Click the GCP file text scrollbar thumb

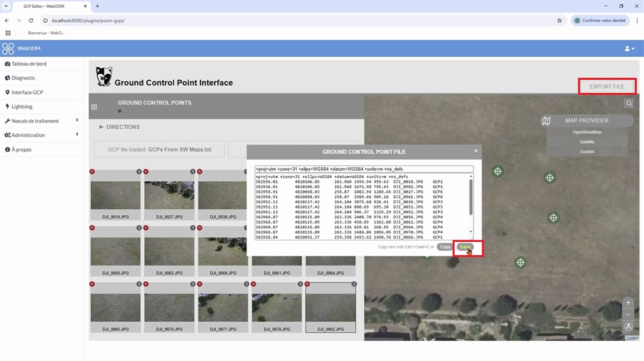[x=471, y=198]
